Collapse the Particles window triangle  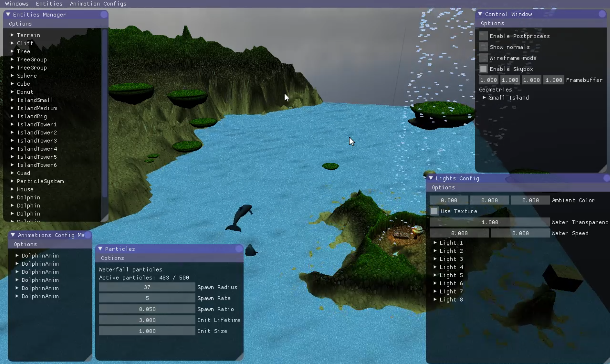(100, 249)
